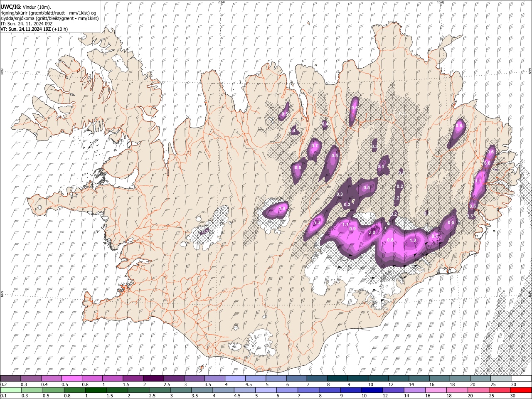Click the 20W longitude label
532x399 pixels.
click(222, 2)
